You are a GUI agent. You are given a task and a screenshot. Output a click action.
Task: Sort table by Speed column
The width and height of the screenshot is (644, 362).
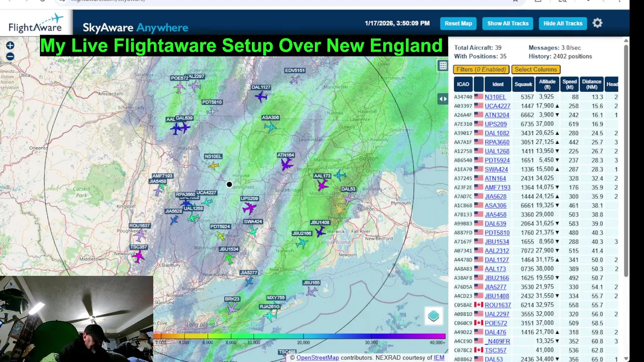click(570, 84)
